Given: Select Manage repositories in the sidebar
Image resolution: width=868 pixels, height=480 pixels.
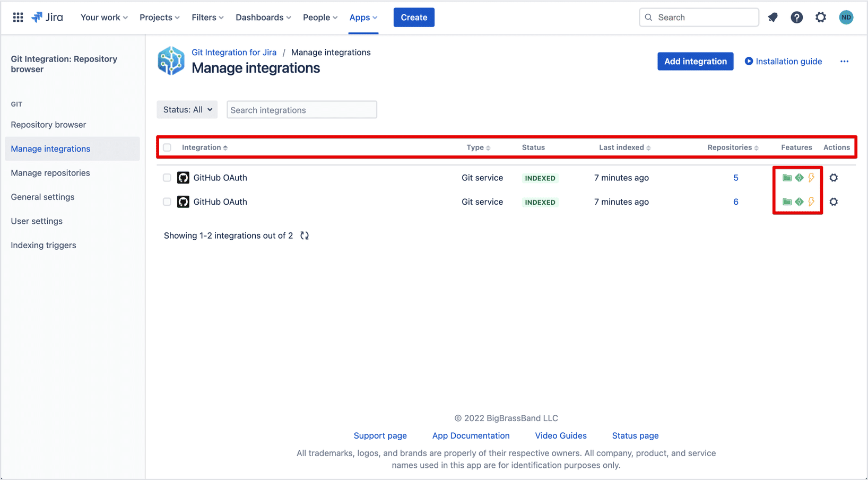Looking at the screenshot, I should [50, 172].
